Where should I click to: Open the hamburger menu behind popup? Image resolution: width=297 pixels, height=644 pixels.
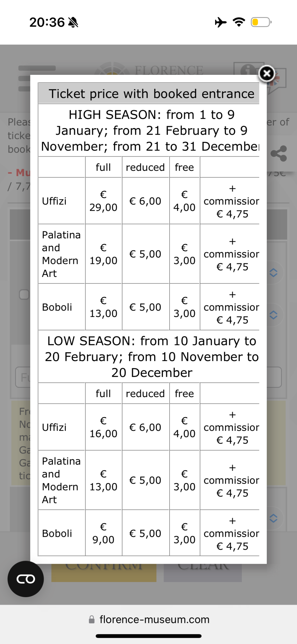[x=24, y=78]
